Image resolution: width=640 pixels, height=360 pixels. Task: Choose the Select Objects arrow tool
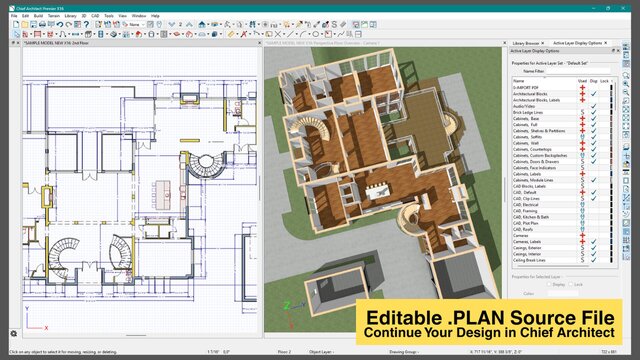click(x=17, y=34)
